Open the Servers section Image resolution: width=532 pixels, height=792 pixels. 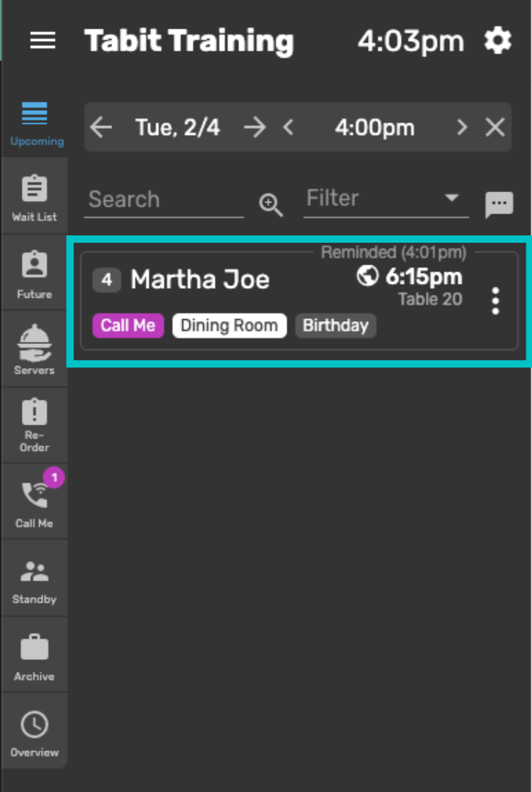pos(35,350)
